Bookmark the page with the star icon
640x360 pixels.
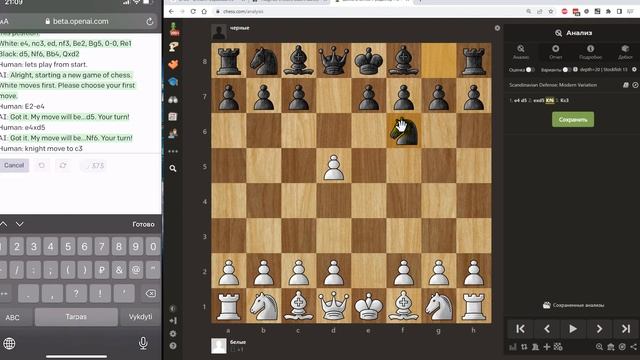551,11
